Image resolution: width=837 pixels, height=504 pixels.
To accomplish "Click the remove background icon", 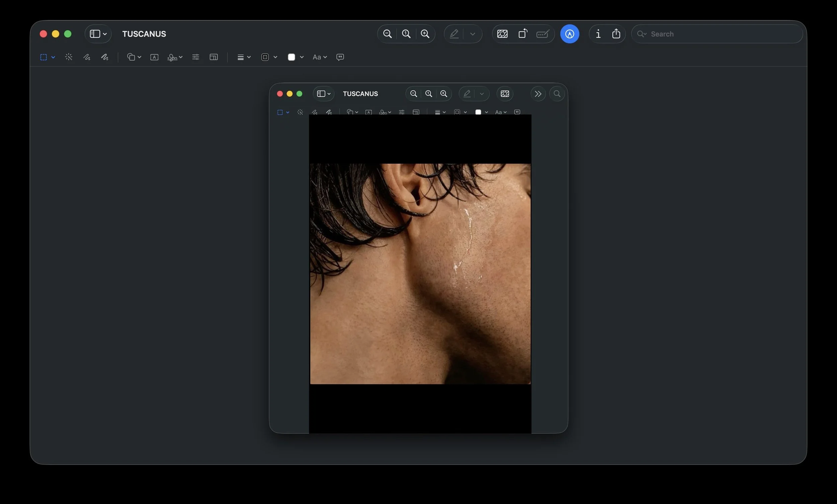I will coord(503,33).
